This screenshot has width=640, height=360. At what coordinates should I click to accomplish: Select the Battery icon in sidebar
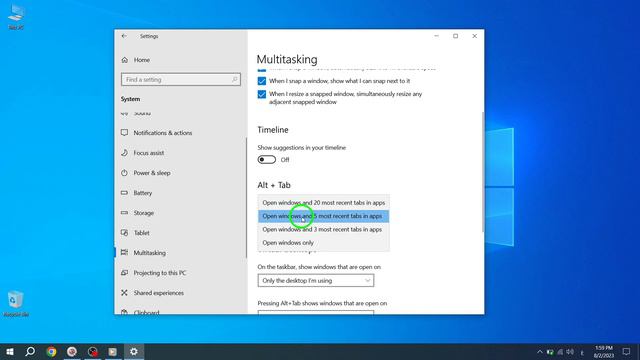[x=124, y=193]
